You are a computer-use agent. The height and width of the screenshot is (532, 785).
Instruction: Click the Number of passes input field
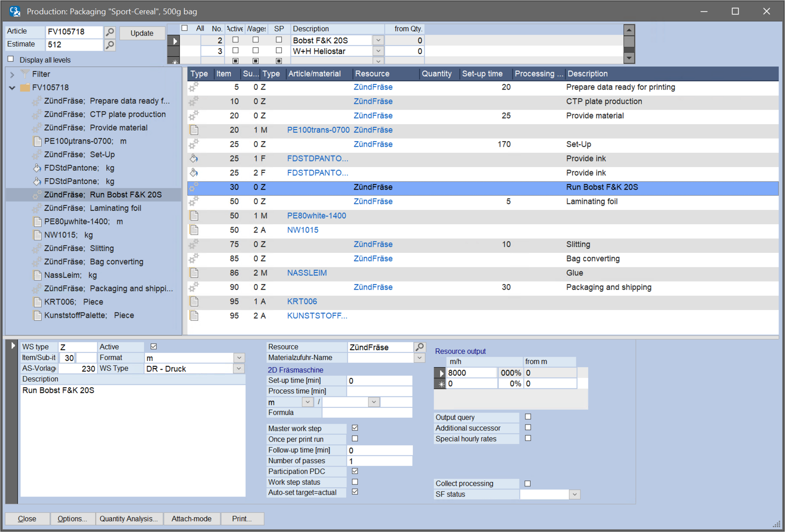(x=380, y=461)
